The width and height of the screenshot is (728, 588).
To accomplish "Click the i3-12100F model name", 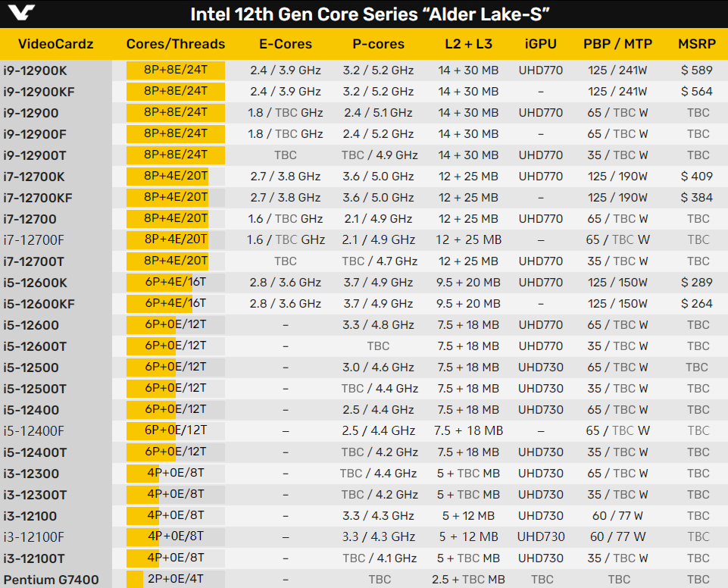I will [34, 537].
